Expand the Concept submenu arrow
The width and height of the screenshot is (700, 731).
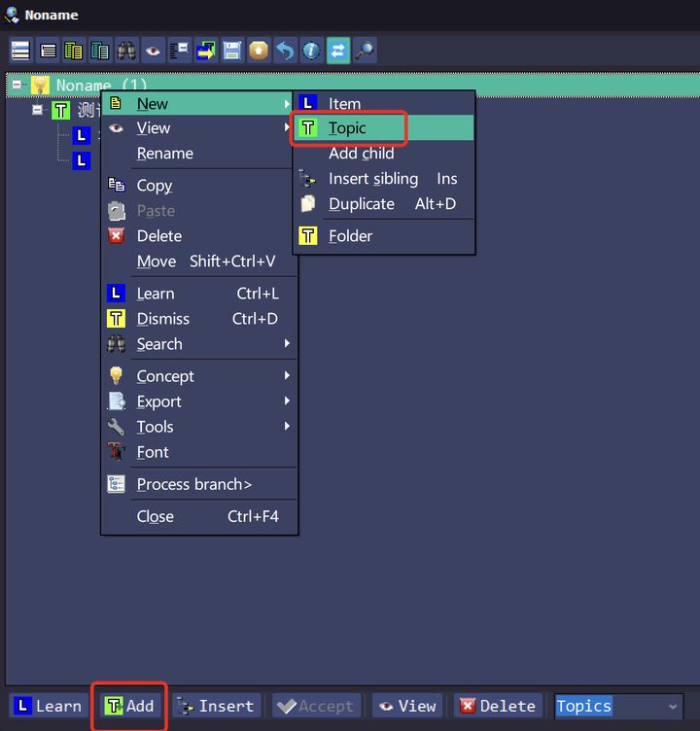[287, 376]
